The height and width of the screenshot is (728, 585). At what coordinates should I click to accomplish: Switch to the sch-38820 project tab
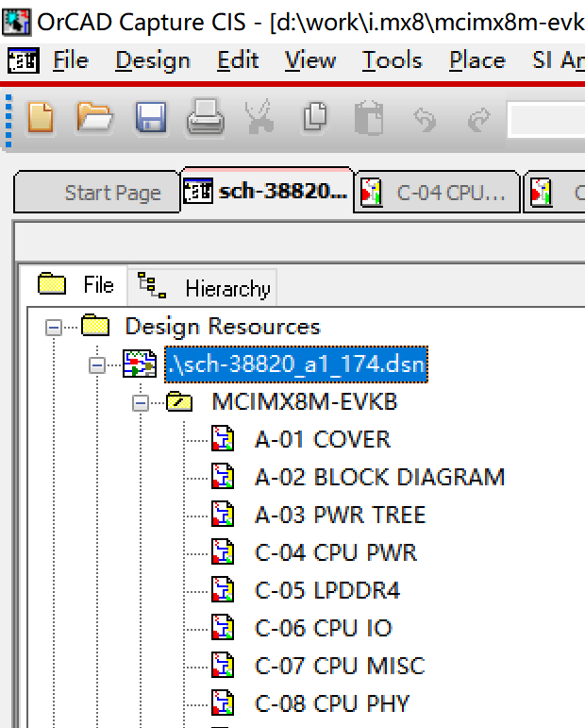pyautogui.click(x=267, y=191)
